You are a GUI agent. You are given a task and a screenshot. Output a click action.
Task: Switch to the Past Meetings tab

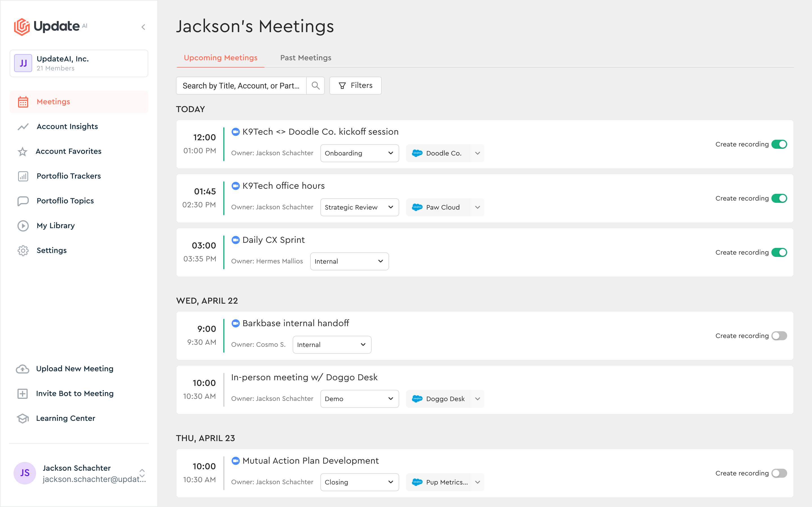pyautogui.click(x=306, y=58)
